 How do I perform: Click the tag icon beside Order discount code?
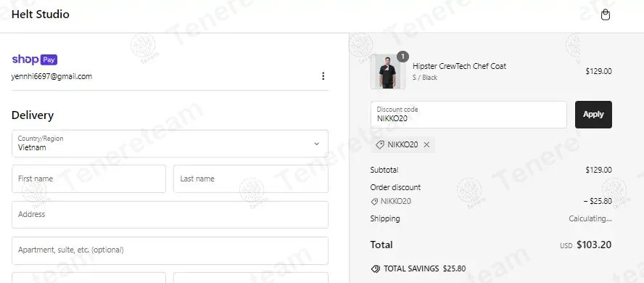pos(374,202)
